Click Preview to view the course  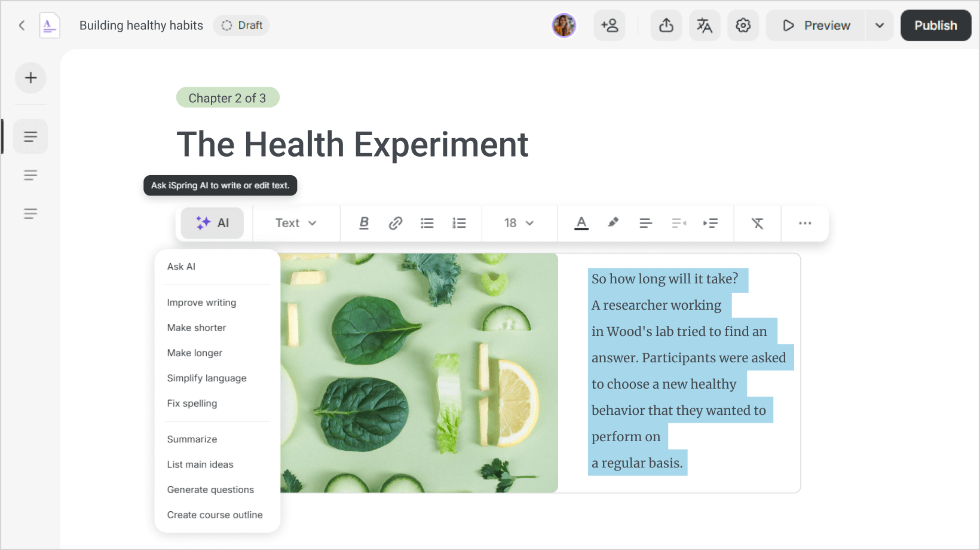coord(818,25)
